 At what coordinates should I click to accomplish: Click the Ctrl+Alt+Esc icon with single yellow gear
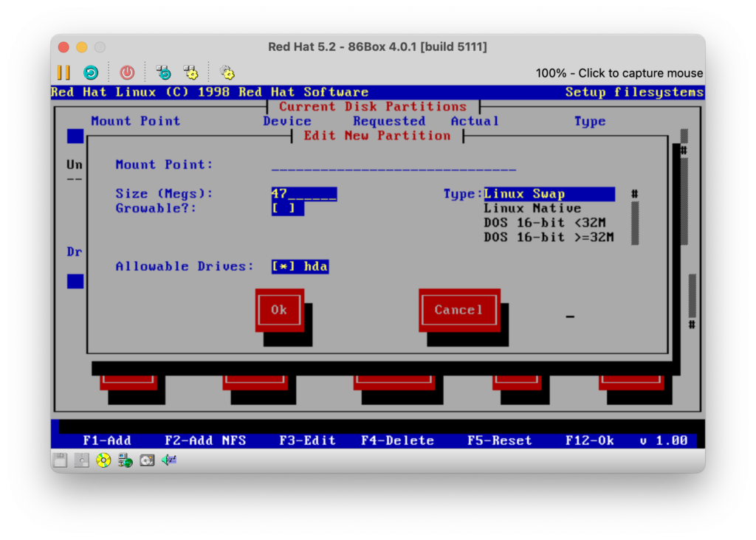coord(191,73)
